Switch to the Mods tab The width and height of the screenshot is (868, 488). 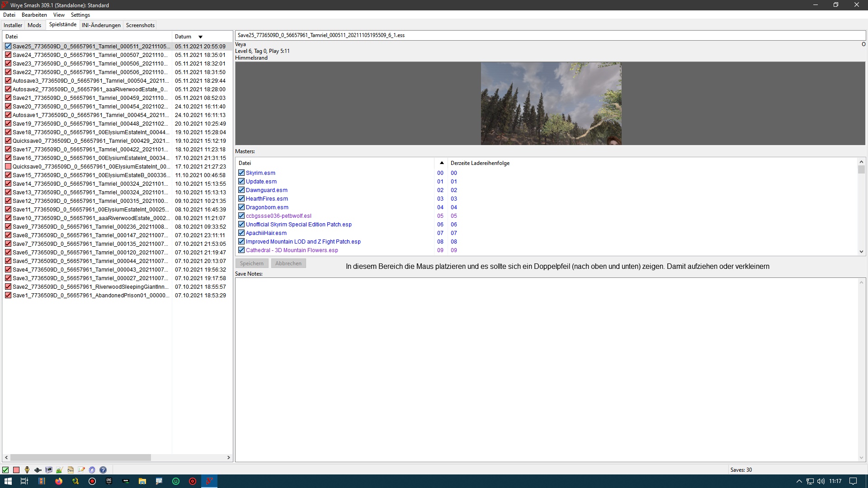coord(34,25)
